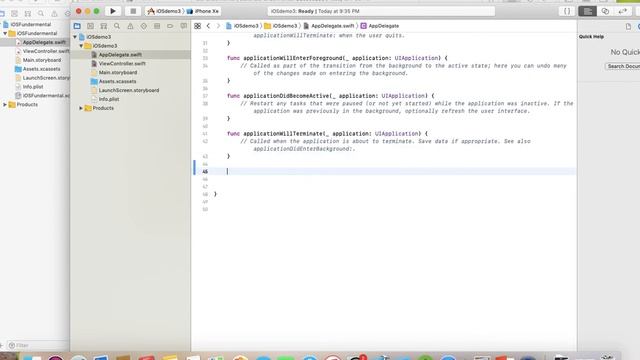
Task: Collapse the iOSdemo3 group folder
Action: click(x=81, y=46)
